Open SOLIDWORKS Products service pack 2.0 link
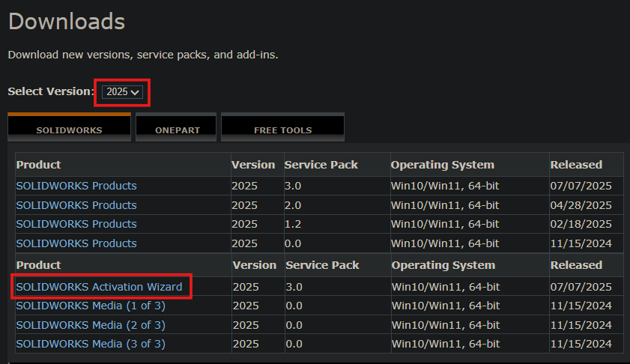 [76, 205]
